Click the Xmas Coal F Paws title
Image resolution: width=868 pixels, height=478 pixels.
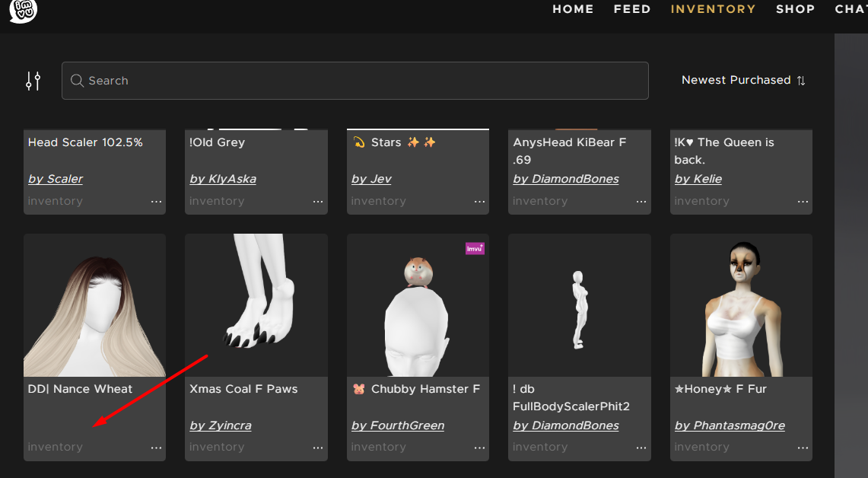click(243, 389)
